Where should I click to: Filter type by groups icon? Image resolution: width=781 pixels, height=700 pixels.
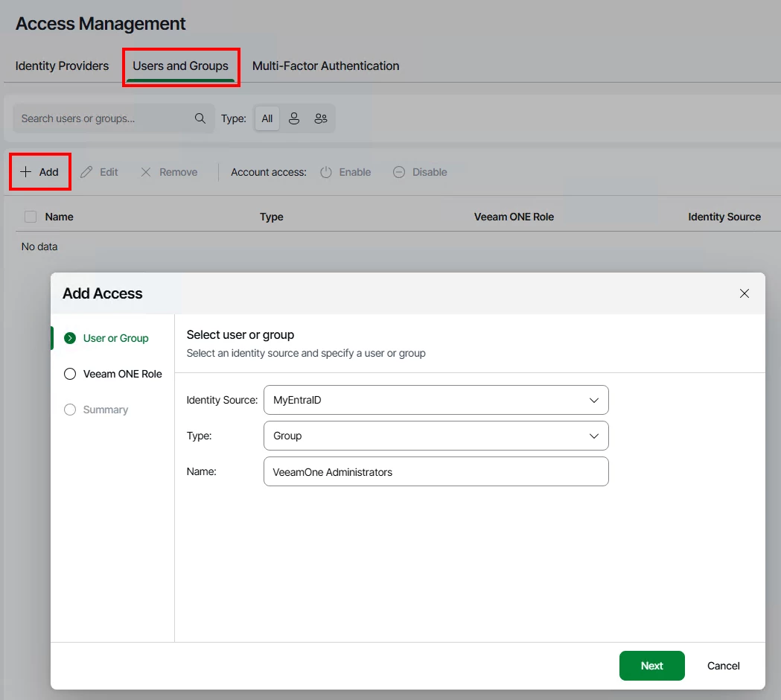point(321,118)
